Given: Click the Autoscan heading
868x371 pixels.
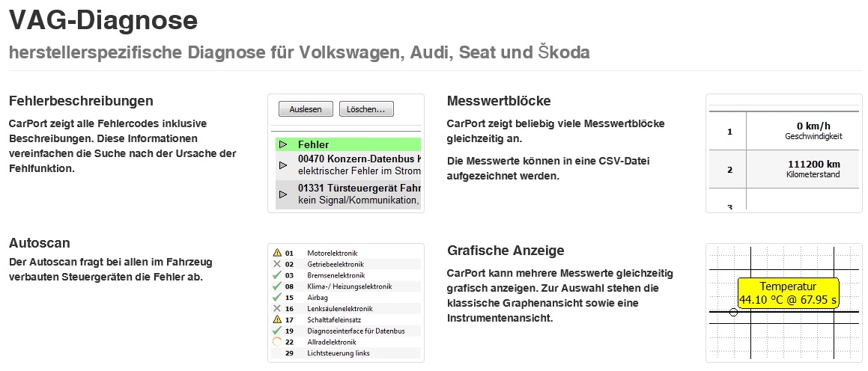Looking at the screenshot, I should 39,243.
